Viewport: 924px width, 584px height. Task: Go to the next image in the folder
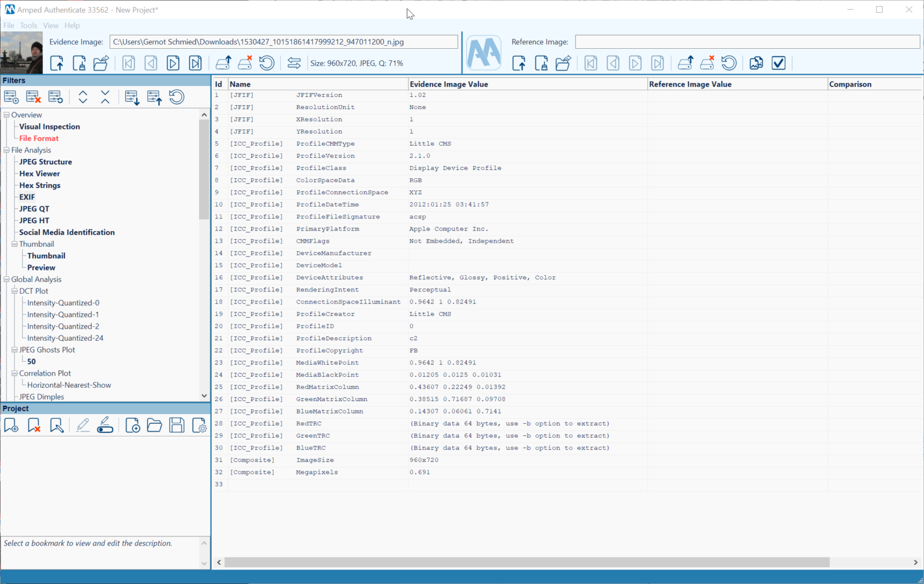click(x=173, y=63)
